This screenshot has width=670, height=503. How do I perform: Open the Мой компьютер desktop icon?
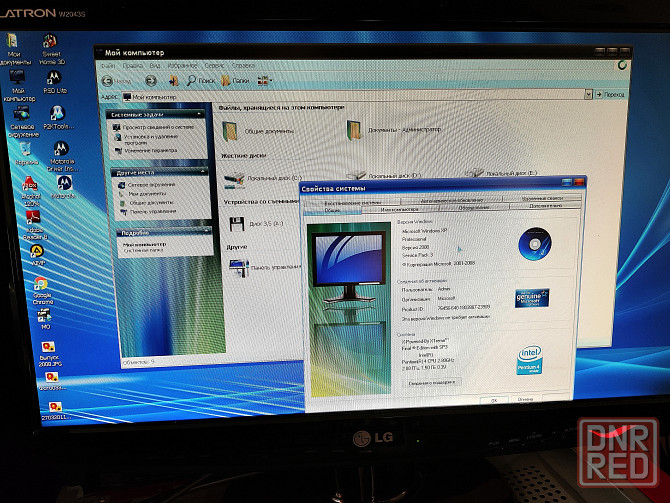click(18, 86)
